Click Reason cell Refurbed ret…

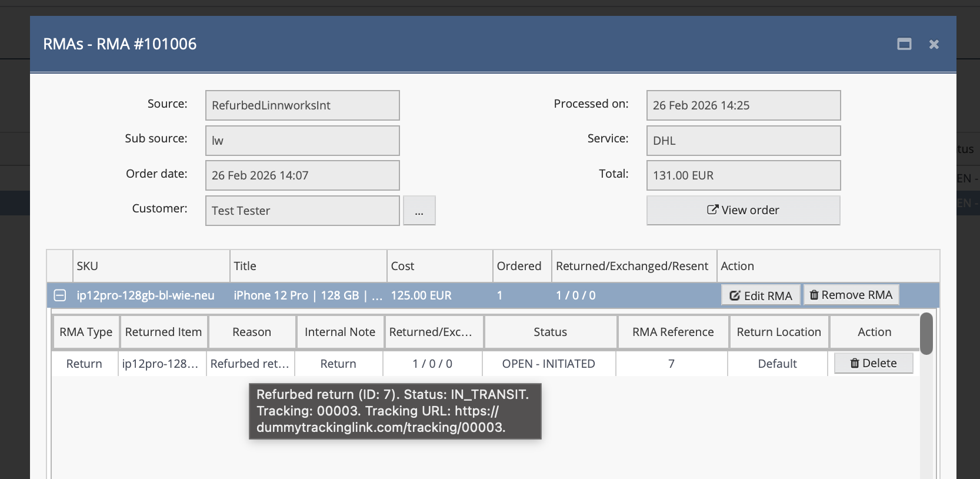(x=251, y=364)
